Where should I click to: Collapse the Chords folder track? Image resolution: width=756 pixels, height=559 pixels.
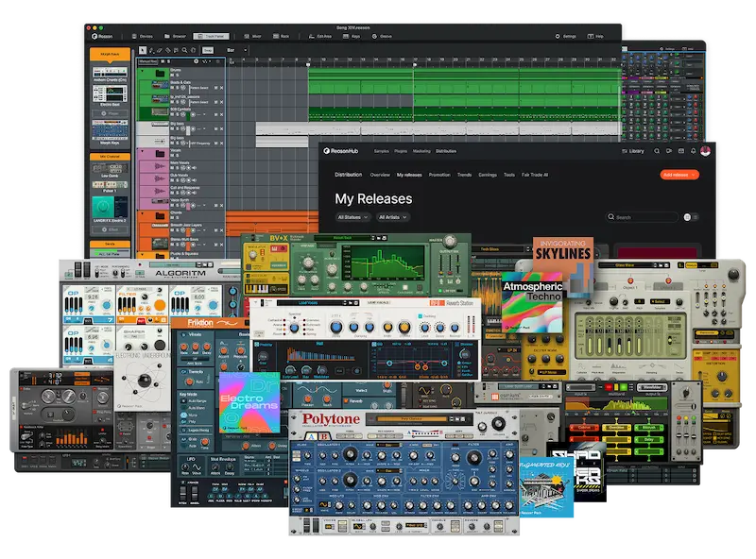[x=143, y=213]
